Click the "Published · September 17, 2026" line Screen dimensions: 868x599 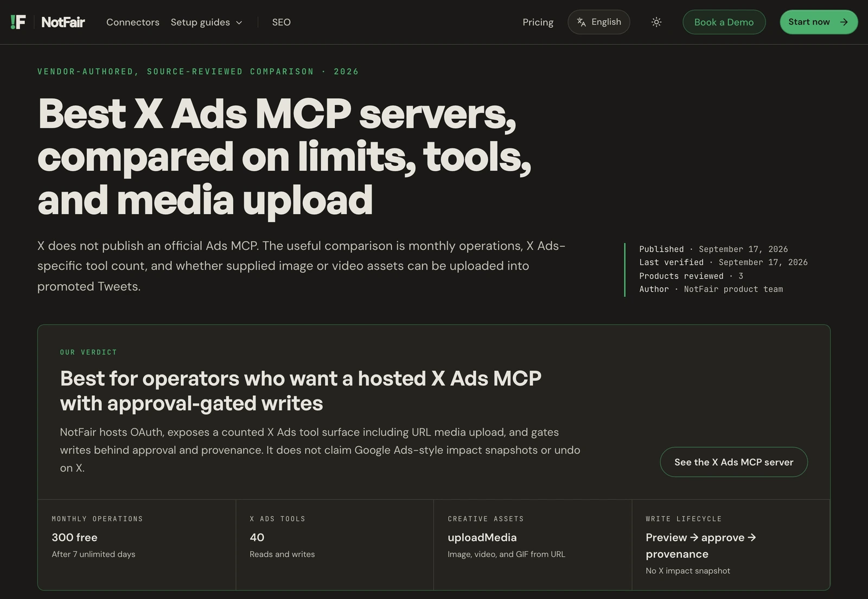pyautogui.click(x=713, y=249)
